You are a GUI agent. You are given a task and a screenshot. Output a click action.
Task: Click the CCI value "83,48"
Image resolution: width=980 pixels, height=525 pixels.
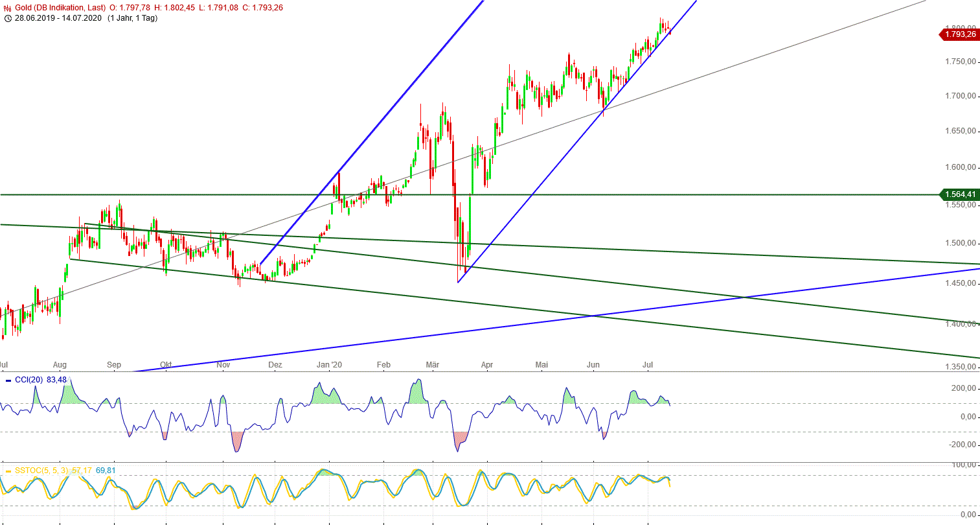point(56,380)
